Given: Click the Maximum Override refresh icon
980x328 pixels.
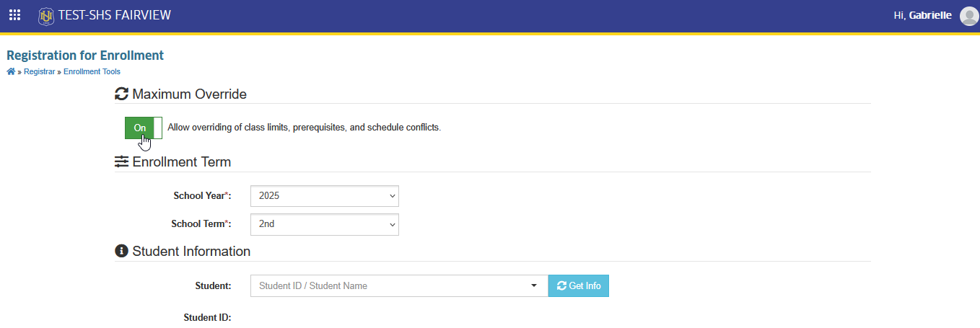Looking at the screenshot, I should [x=122, y=94].
